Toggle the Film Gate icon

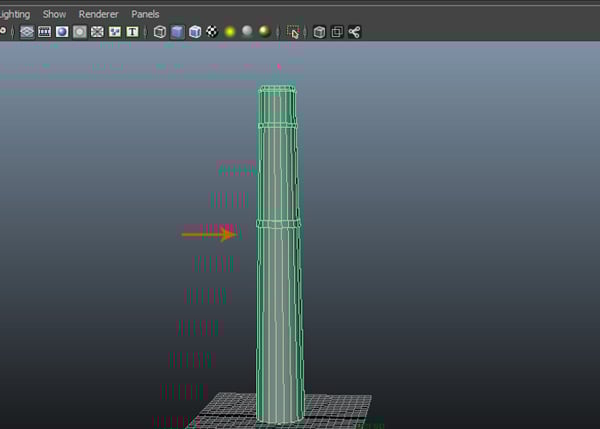[44, 32]
